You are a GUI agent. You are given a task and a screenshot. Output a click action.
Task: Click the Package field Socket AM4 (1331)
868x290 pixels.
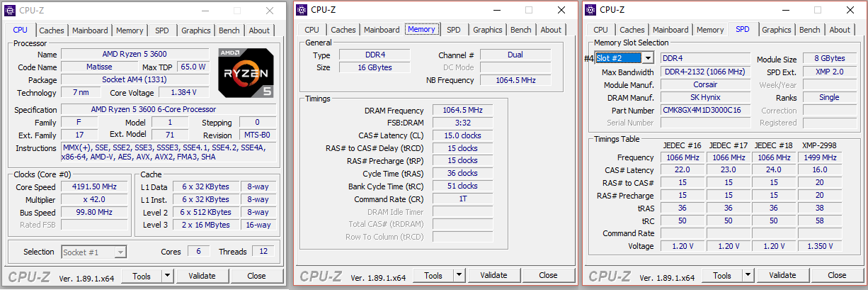(x=135, y=79)
